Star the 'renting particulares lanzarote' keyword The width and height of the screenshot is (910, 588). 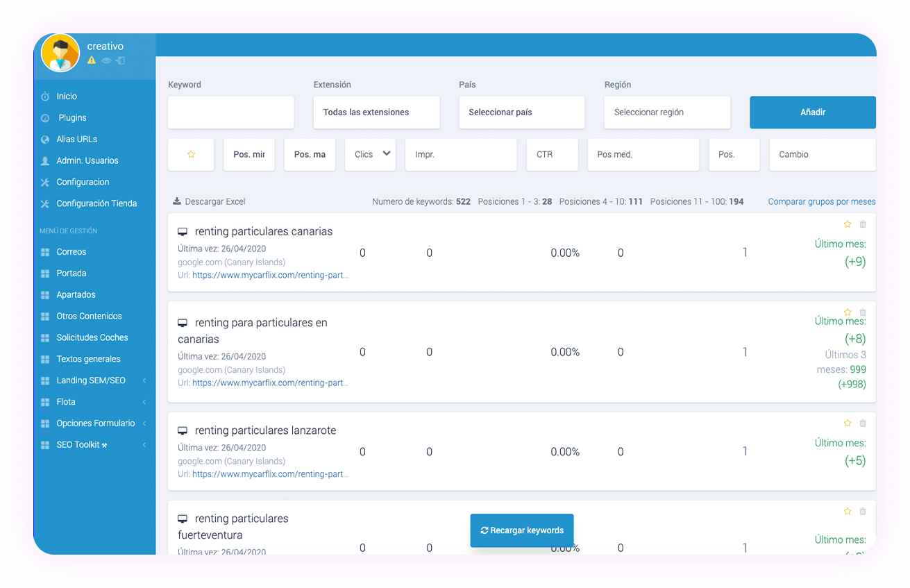tap(847, 423)
